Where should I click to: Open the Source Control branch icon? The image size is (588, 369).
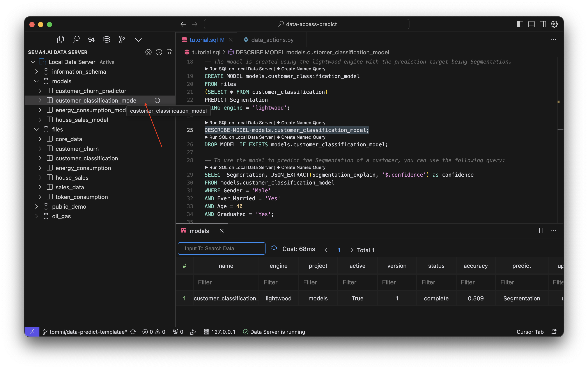tap(122, 39)
